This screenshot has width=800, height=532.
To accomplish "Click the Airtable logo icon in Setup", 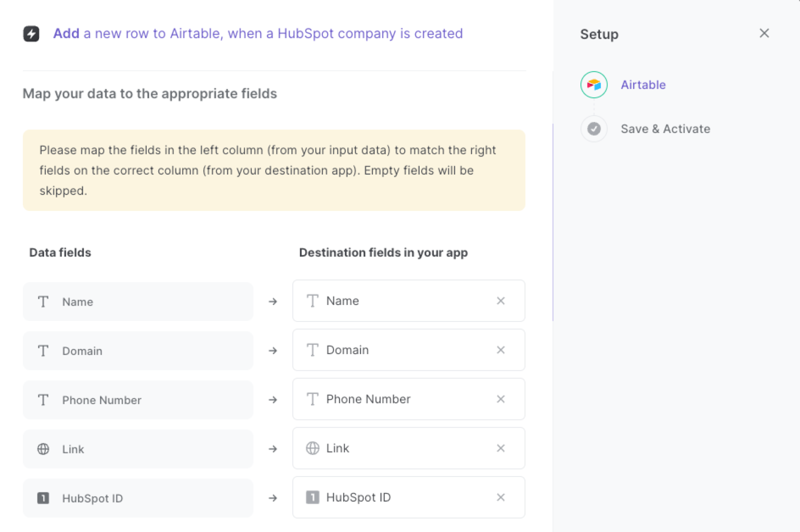I will pos(594,85).
